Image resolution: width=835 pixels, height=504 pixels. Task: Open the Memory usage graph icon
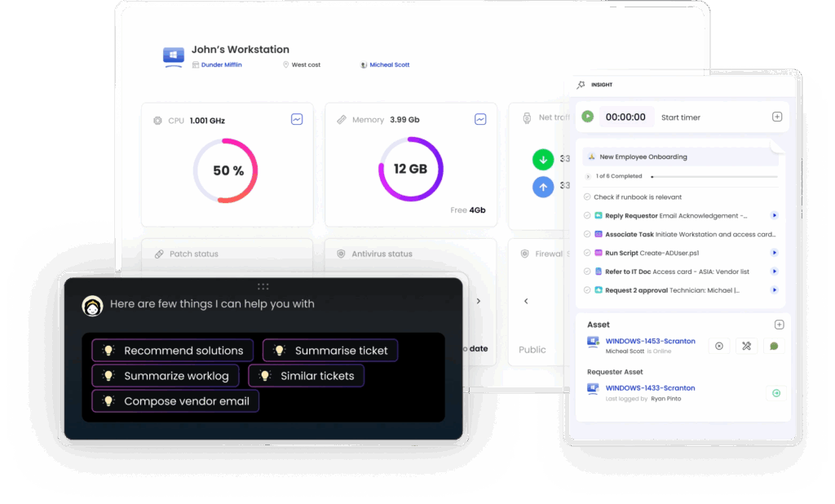480,120
